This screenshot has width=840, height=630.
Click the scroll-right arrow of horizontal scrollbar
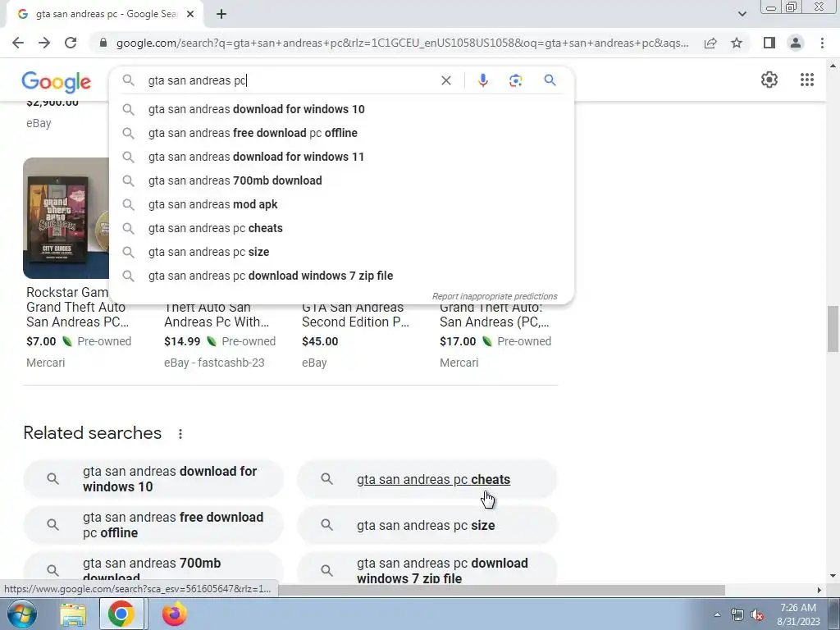[819, 590]
